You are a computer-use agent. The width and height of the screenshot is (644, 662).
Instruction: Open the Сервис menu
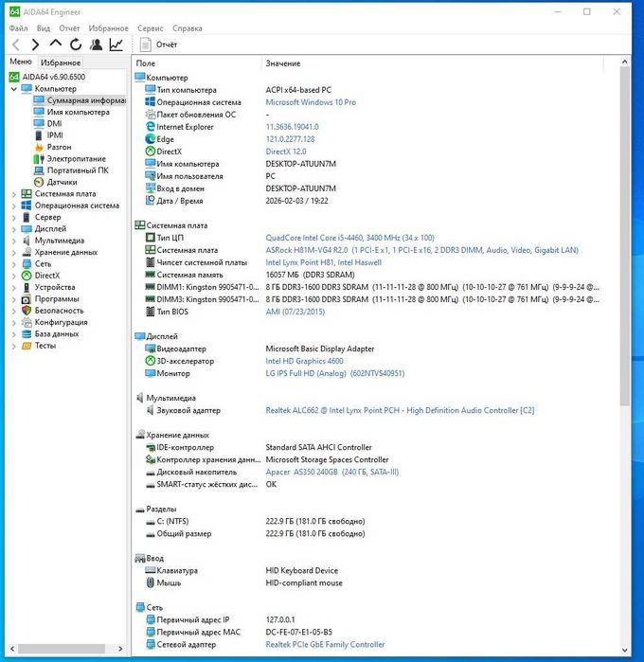pos(150,28)
